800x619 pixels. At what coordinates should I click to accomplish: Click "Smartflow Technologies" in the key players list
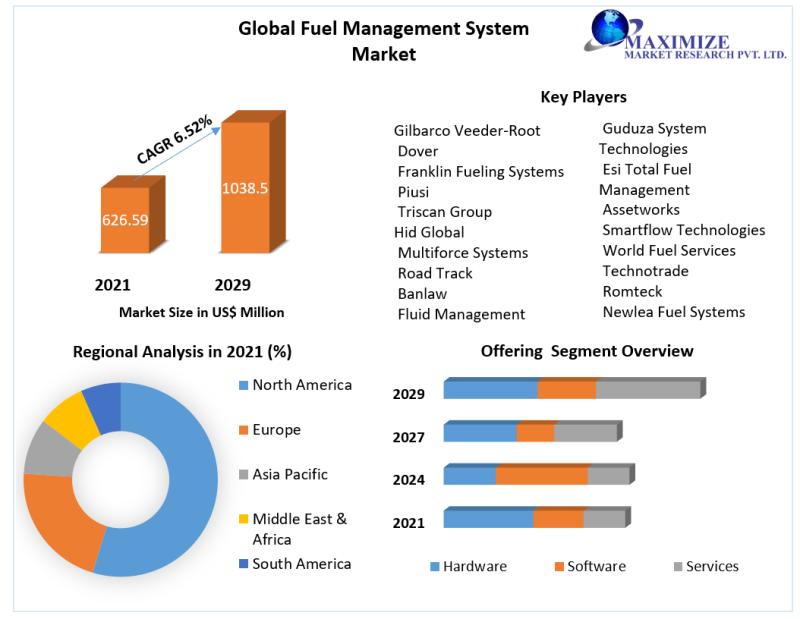684,231
